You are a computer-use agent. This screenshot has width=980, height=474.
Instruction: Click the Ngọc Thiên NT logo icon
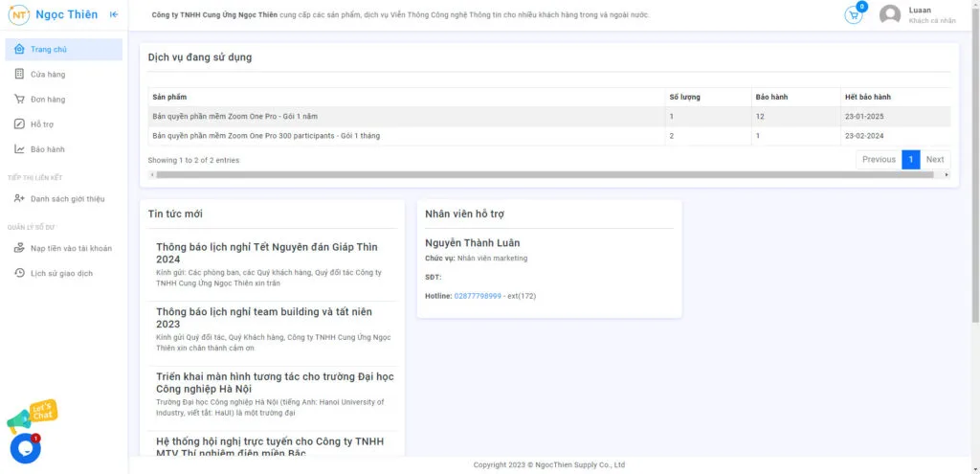(19, 14)
